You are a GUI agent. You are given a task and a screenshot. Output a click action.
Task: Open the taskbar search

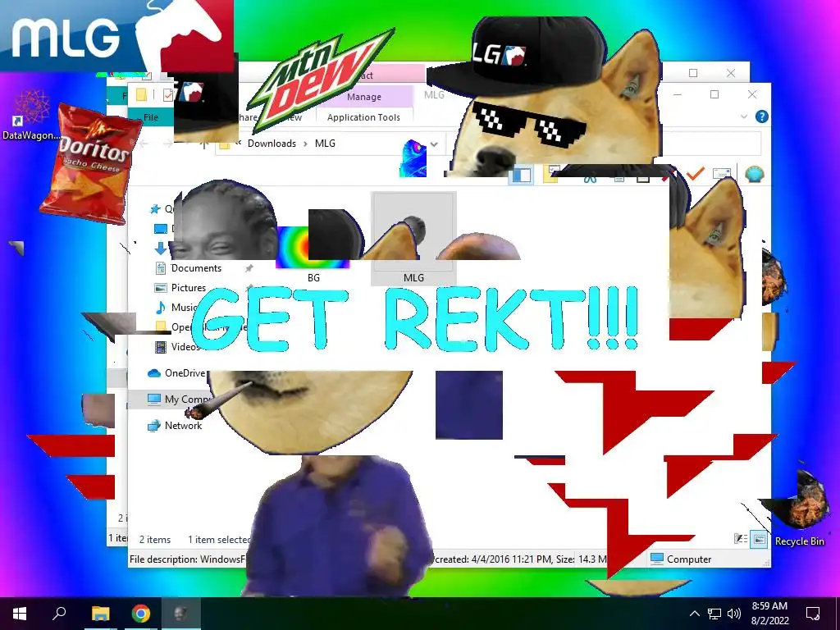[x=59, y=614]
